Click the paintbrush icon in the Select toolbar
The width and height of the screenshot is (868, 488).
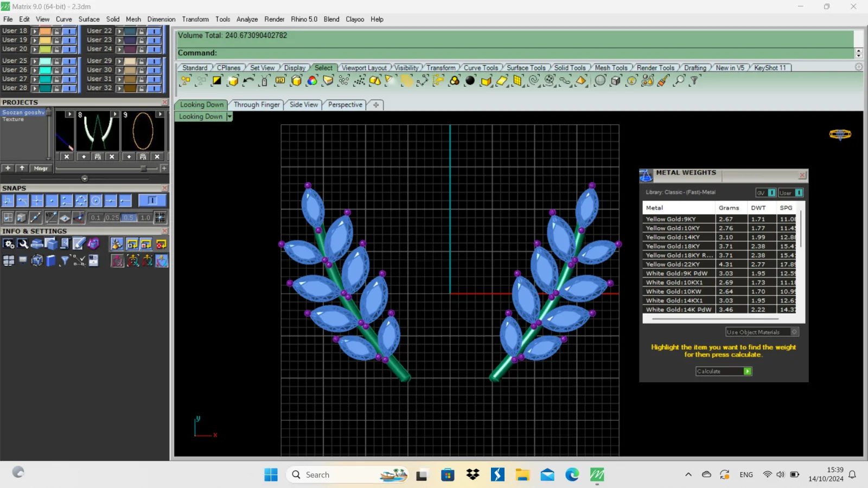(x=663, y=81)
